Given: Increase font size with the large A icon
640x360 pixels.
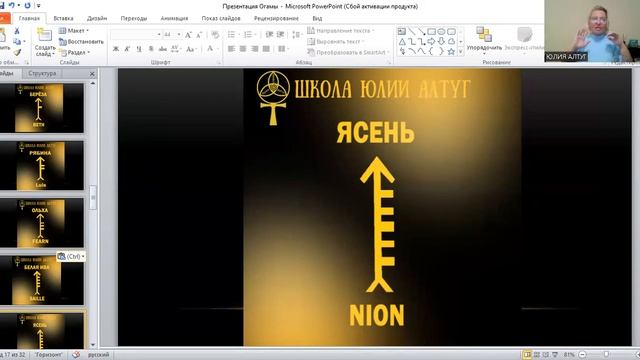Looking at the screenshot, I should (188, 35).
